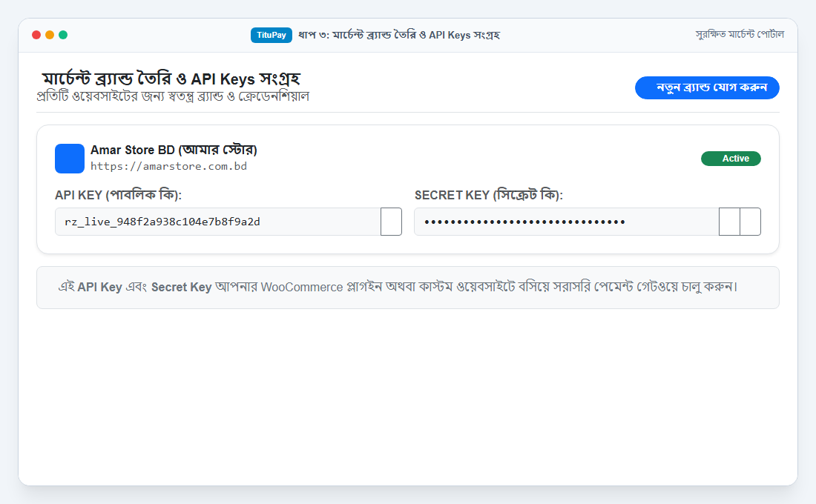Click the label SECRET KEY (সিক্রেট কি):
Screen dimensions: 816x504
[489, 195]
